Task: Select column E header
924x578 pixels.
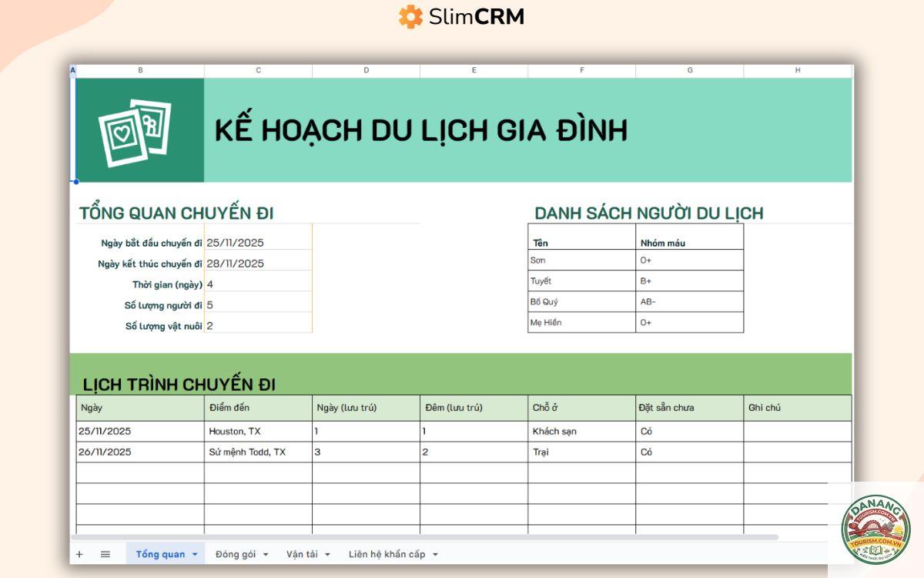Action: 474,70
